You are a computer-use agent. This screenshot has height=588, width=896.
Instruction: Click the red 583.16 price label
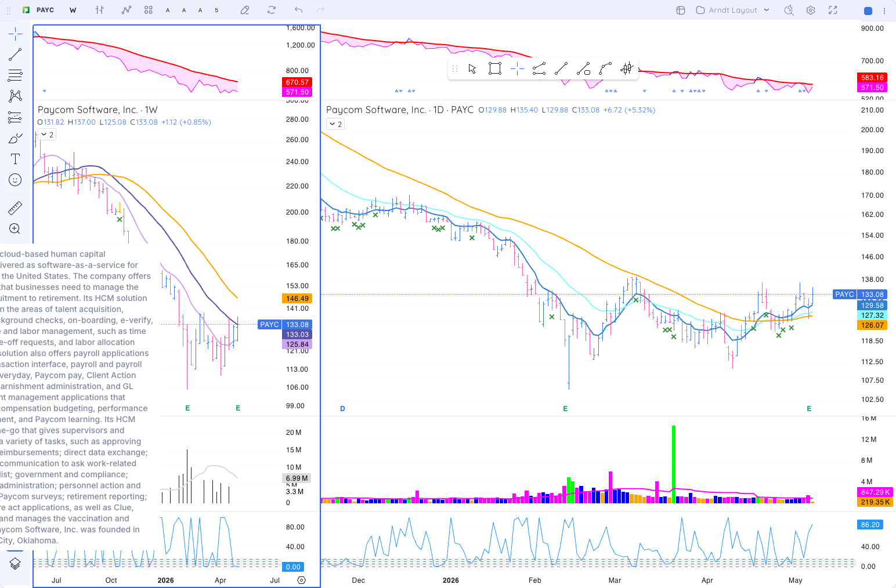click(x=872, y=78)
